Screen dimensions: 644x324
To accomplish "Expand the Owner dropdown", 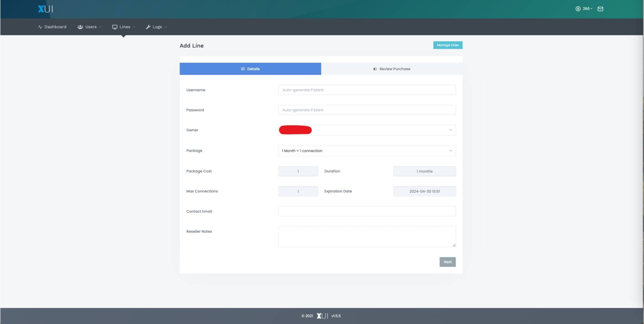I will click(x=367, y=130).
